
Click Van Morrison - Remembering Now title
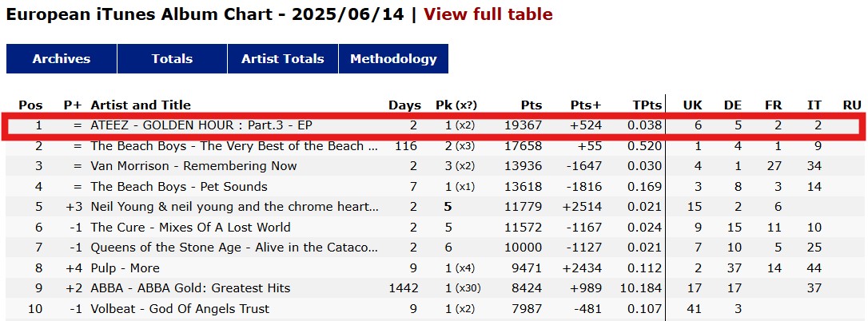pyautogui.click(x=193, y=166)
